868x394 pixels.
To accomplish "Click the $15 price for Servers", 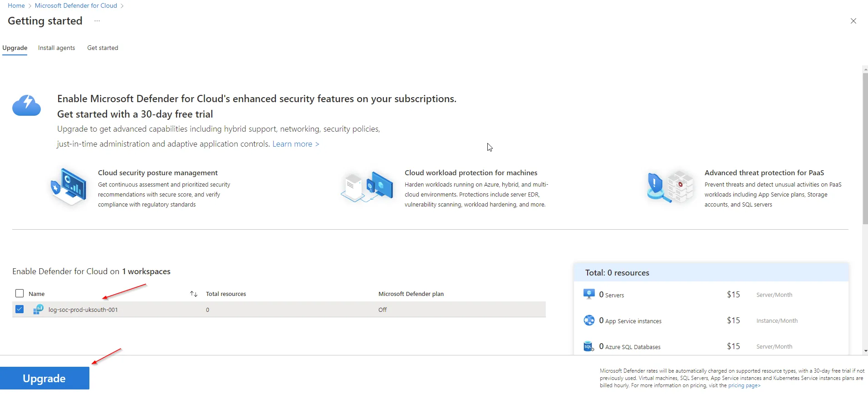I will 733,295.
